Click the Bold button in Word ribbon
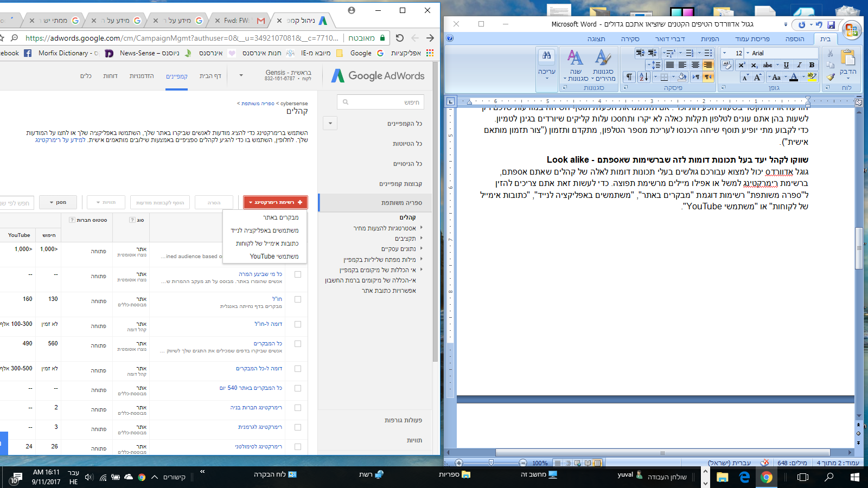Screen dimensions: 868x488 [x=812, y=65]
